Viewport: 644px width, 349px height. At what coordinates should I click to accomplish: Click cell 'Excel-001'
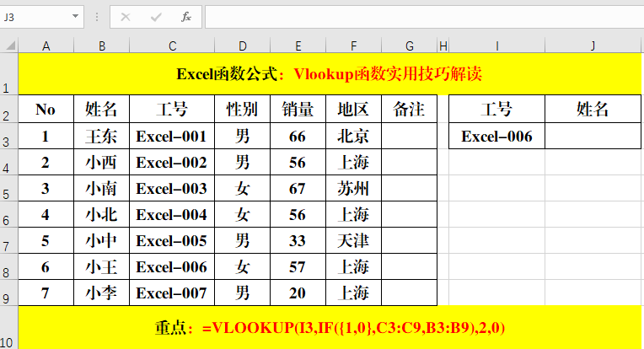[x=172, y=136]
